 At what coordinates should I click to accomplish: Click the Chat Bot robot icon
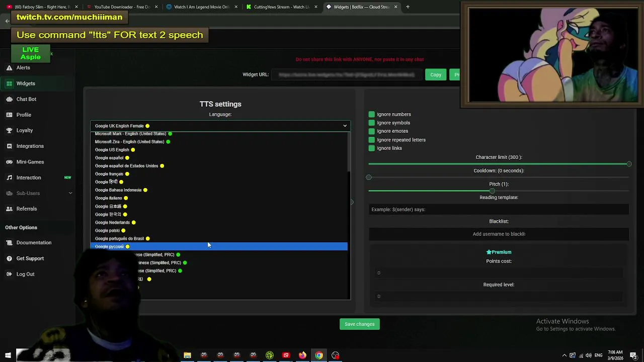click(10, 99)
